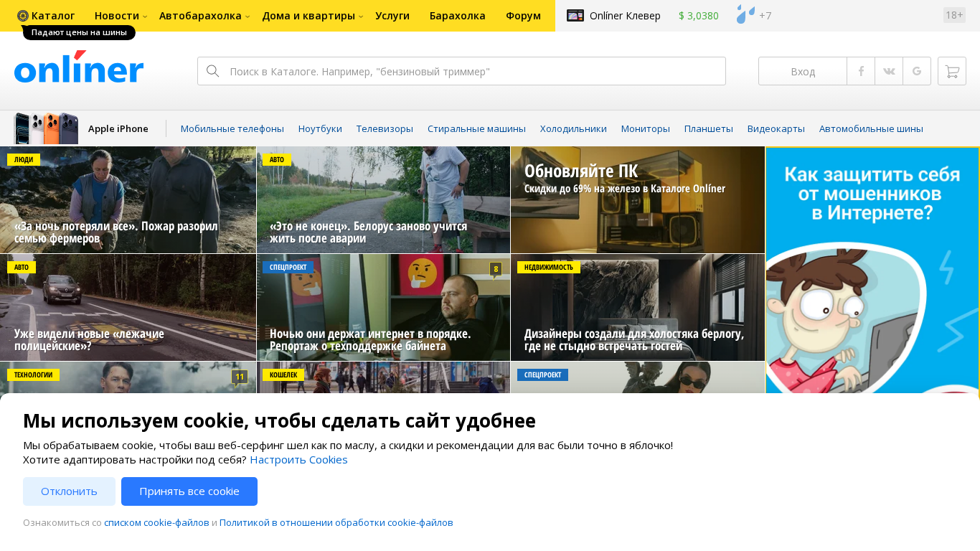The height and width of the screenshot is (551, 980).
Task: Open comments badge showing 8
Action: point(496,269)
